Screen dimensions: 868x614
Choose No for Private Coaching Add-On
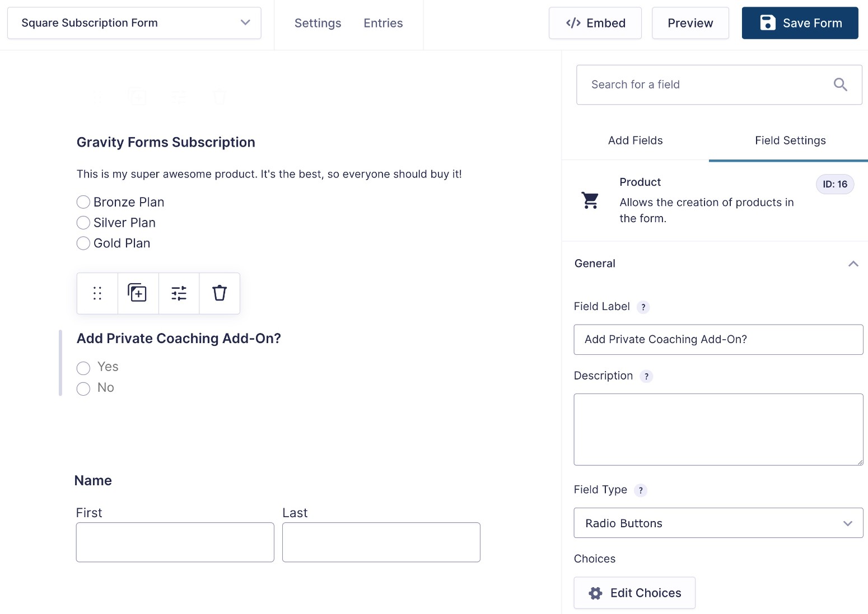[x=83, y=388]
